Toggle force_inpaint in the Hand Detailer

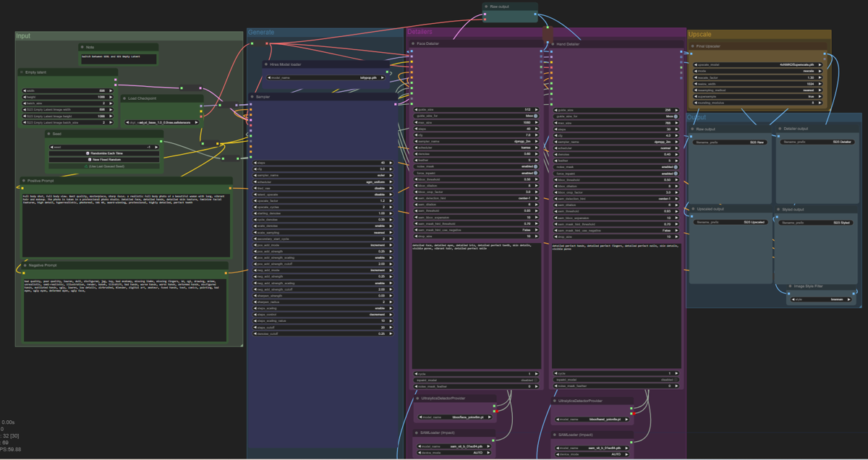[x=676, y=173]
